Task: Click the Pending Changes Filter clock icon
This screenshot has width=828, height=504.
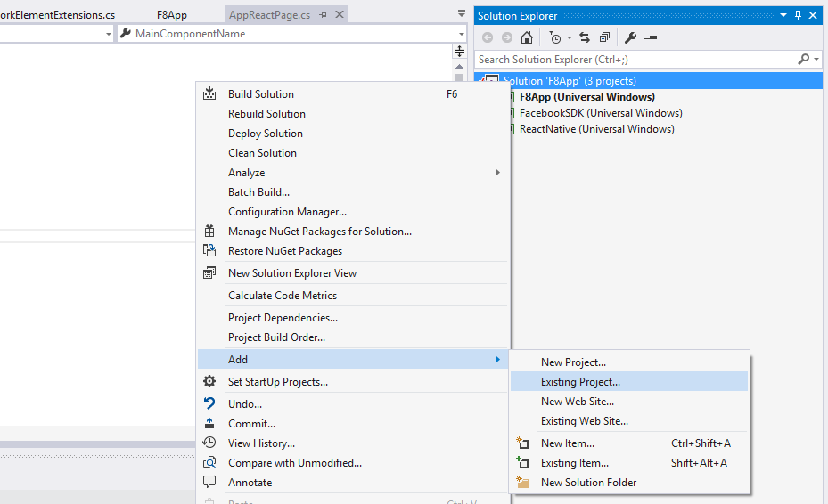Action: coord(554,37)
